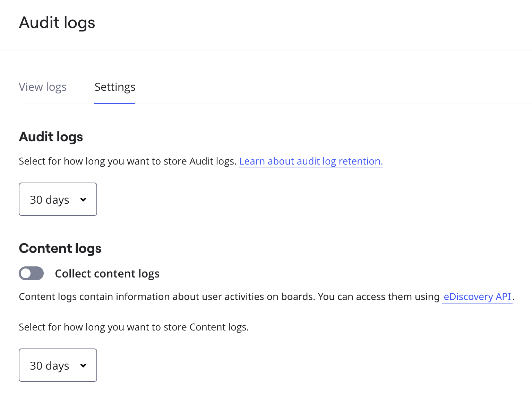The width and height of the screenshot is (532, 397).
Task: Click the content logs description about user activities
Action: pos(229,297)
